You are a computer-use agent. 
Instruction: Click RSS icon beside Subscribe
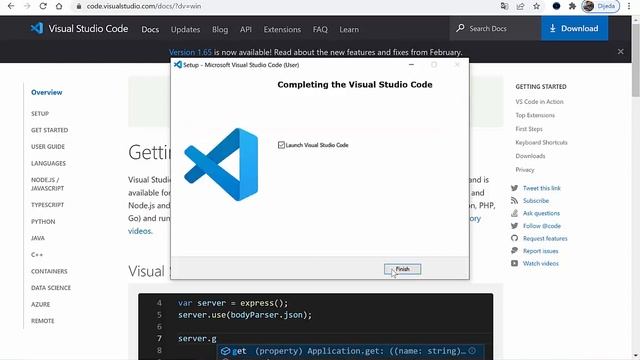tap(514, 200)
